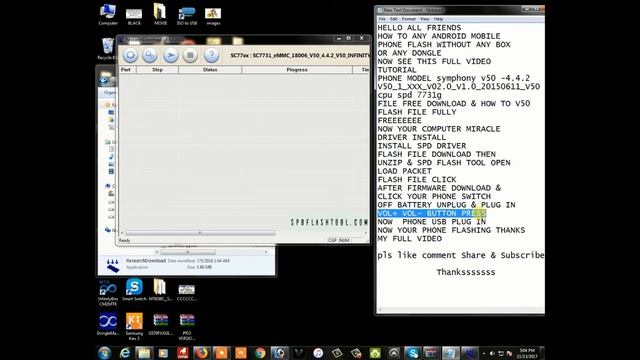Viewport: 640px width, 360px height.
Task: Click the SC77xx packet name text in flash tool
Action: tap(300, 55)
